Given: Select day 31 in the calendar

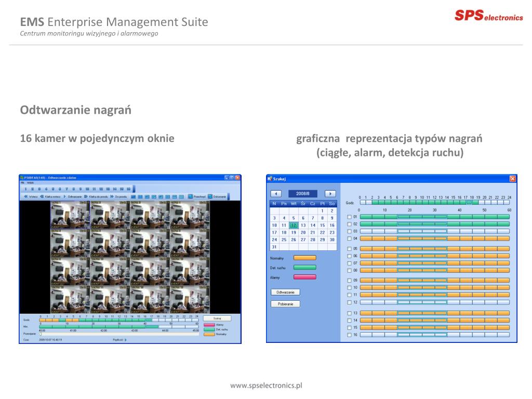Looking at the screenshot, I should pos(274,247).
